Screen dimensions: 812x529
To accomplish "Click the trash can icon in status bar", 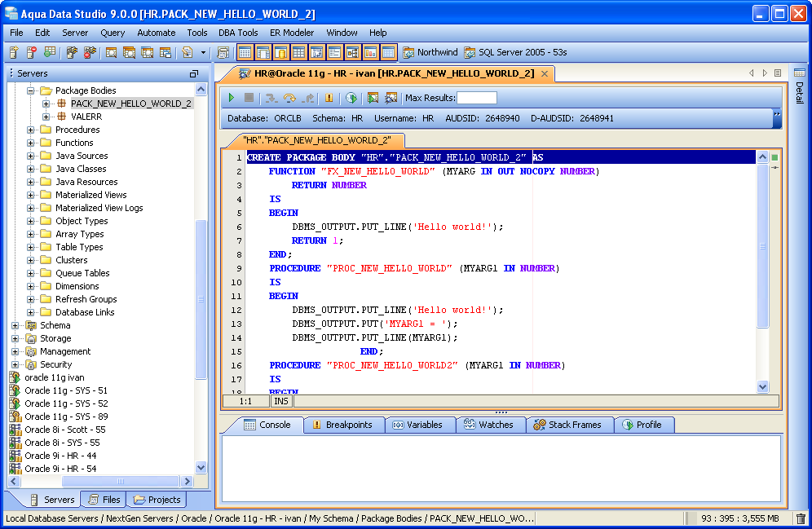I will tap(801, 518).
